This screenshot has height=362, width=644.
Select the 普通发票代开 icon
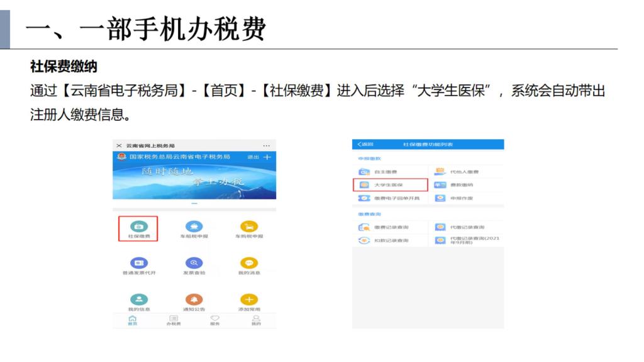[x=138, y=263]
